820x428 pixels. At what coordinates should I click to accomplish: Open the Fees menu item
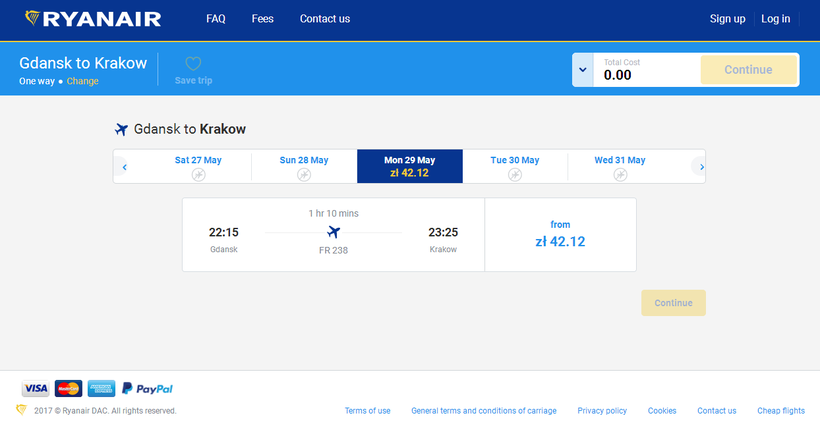(263, 19)
